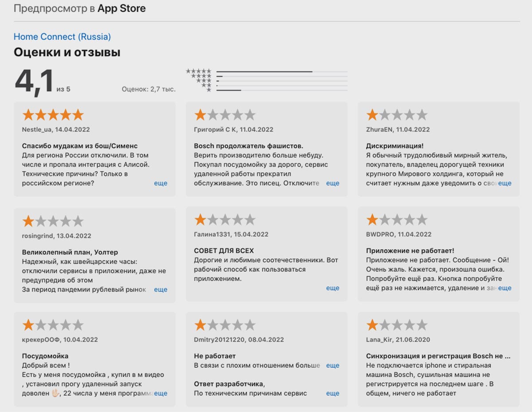Click star rating on Галина1331's review
The width and height of the screenshot is (532, 412).
coord(225,219)
